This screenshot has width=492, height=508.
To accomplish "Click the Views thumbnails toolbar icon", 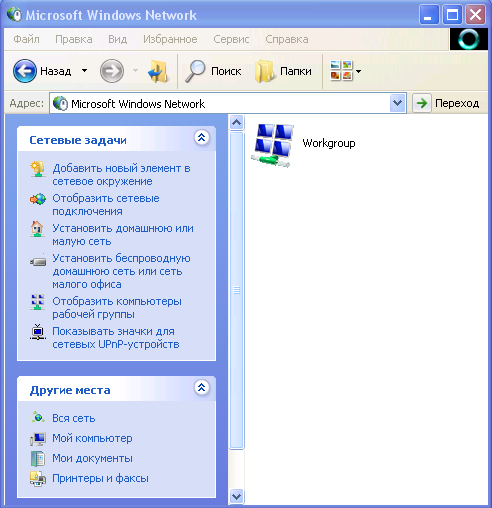I will [341, 70].
